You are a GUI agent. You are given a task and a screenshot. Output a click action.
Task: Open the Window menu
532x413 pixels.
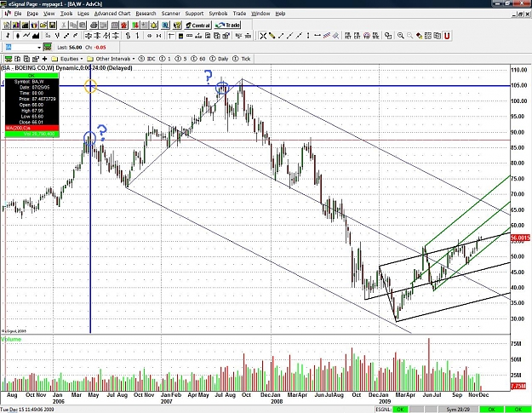pos(260,14)
